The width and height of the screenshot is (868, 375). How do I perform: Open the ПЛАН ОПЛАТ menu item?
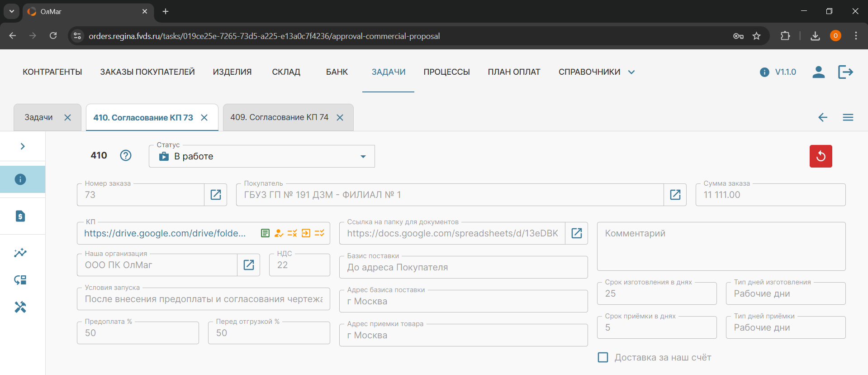pos(514,72)
